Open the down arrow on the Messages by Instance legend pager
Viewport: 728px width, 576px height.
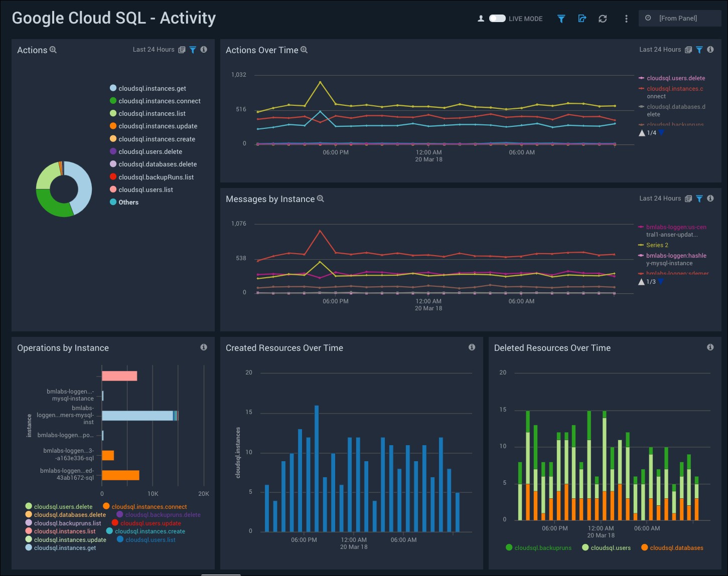pyautogui.click(x=662, y=282)
